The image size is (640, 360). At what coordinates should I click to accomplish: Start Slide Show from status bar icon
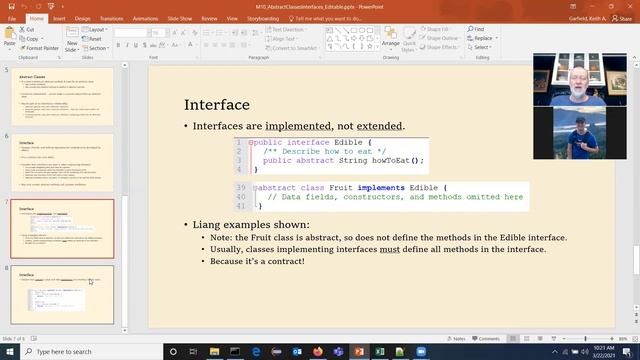tap(553, 339)
